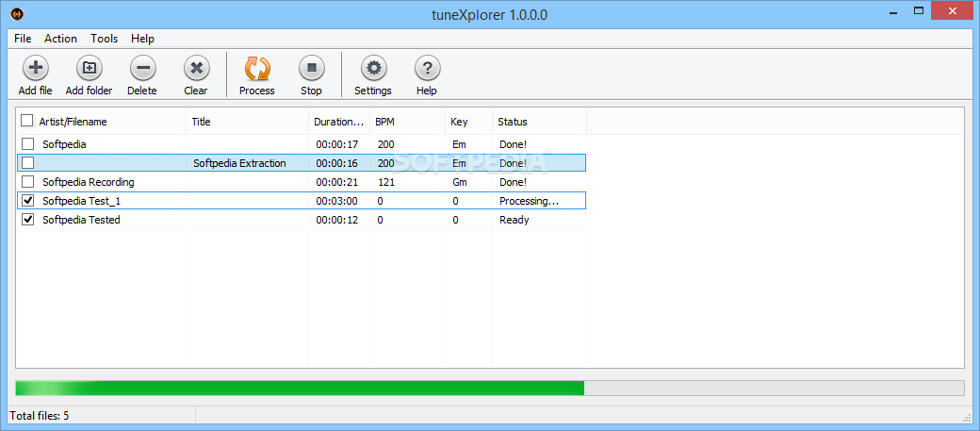Click the Delete toolbar icon

coord(142,68)
